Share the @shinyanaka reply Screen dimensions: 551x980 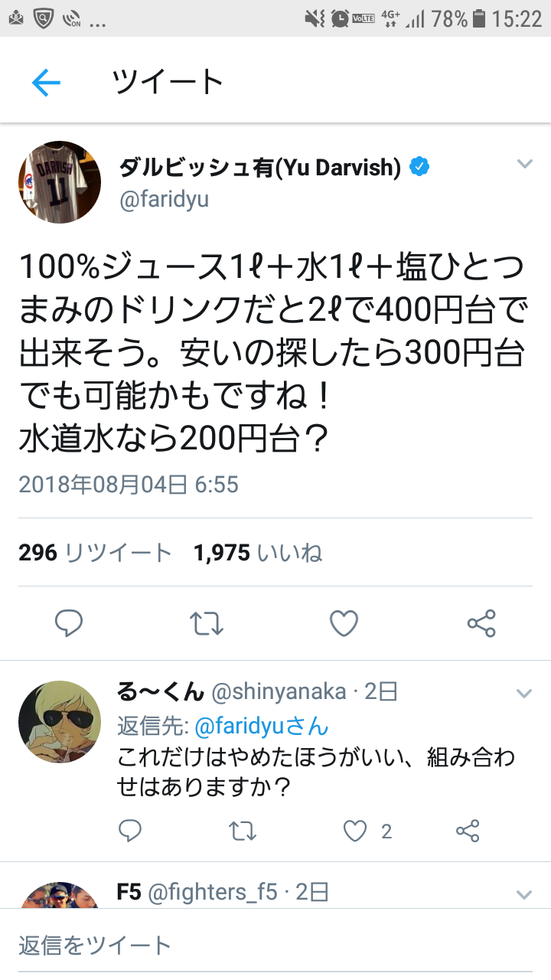(468, 831)
